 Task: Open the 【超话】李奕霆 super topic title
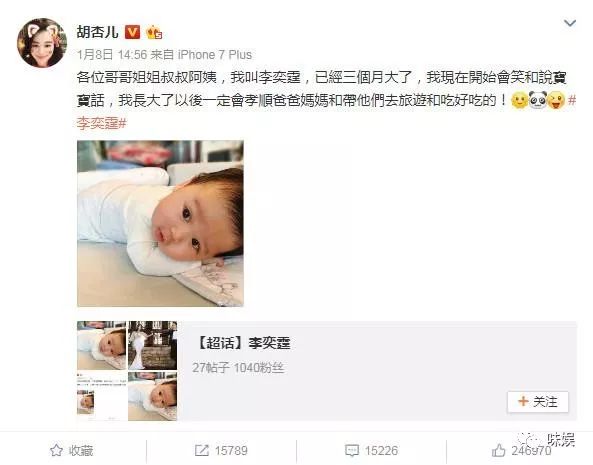243,343
